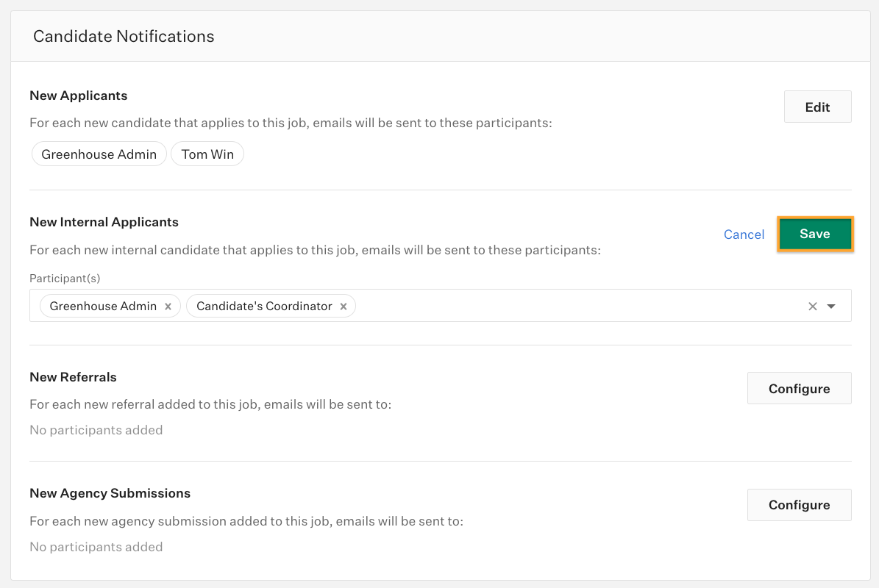
Task: Clear all participants in the dropdown field
Action: pyautogui.click(x=812, y=306)
